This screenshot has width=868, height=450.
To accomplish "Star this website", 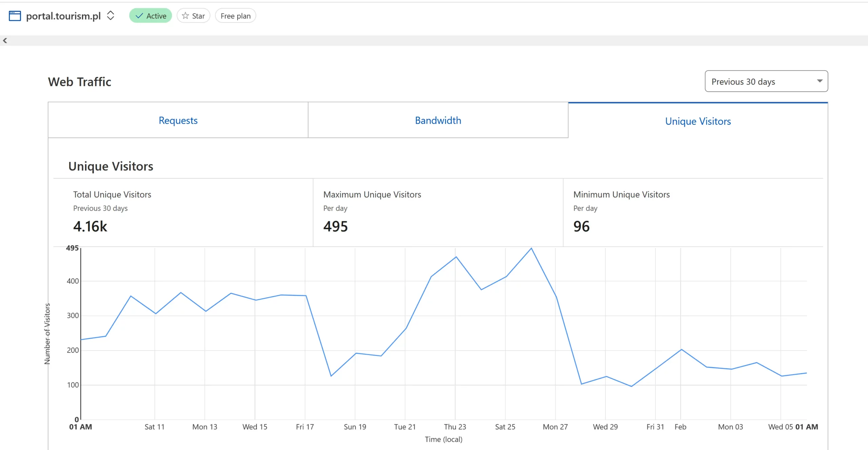I will 194,16.
